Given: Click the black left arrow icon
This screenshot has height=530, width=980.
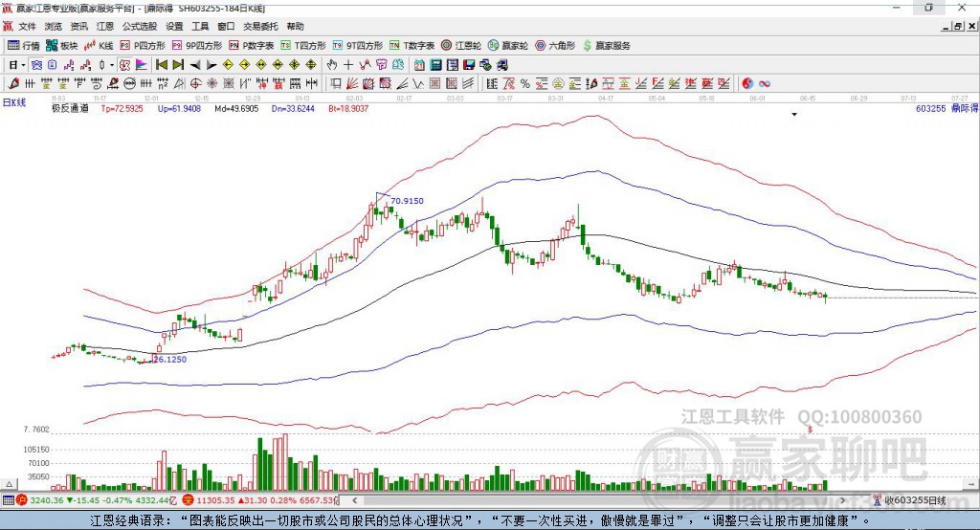Looking at the screenshot, I should click(195, 65).
